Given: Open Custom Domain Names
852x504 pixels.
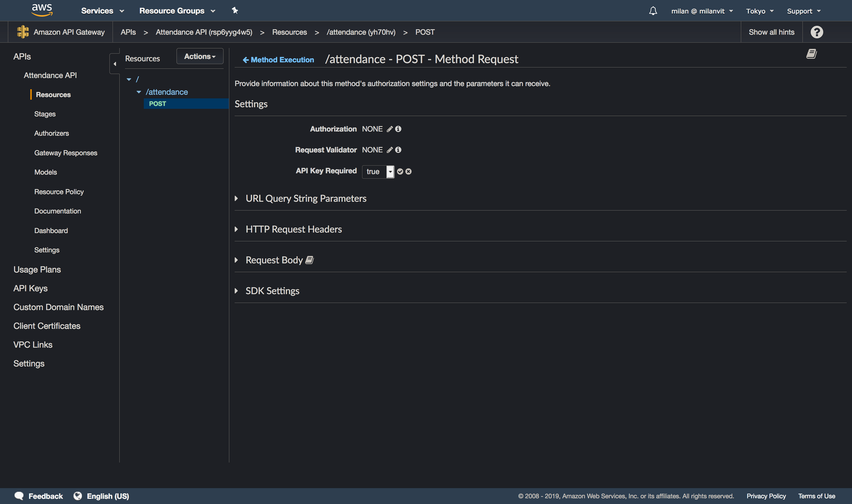Looking at the screenshot, I should tap(58, 307).
